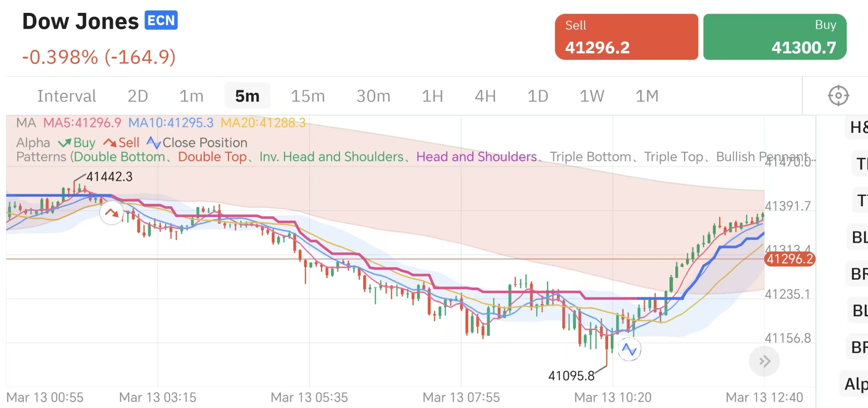This screenshot has width=868, height=408.
Task: Click the 41296.2 current price label
Action: (789, 259)
